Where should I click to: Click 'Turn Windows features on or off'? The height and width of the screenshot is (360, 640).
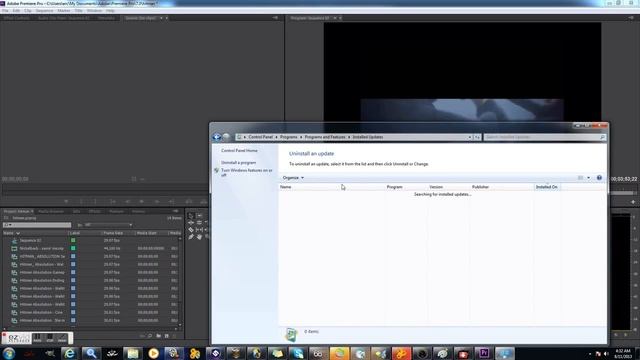pyautogui.click(x=247, y=172)
